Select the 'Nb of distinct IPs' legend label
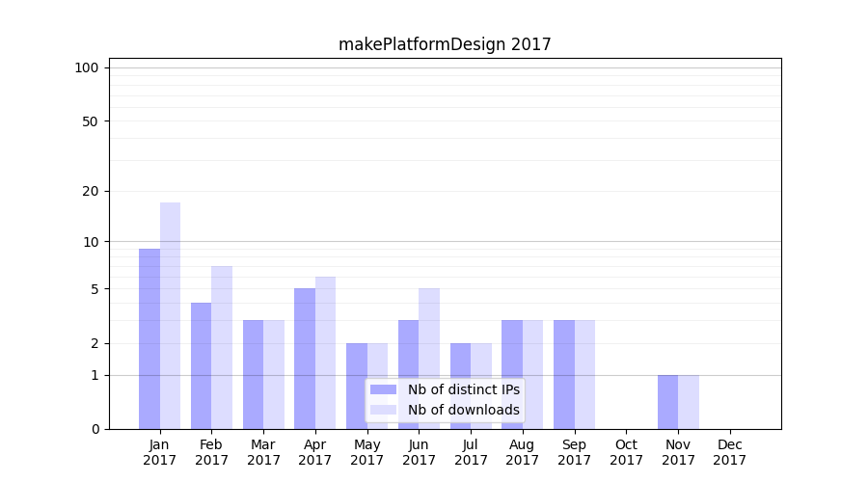This screenshot has height=482, width=868. coord(463,389)
